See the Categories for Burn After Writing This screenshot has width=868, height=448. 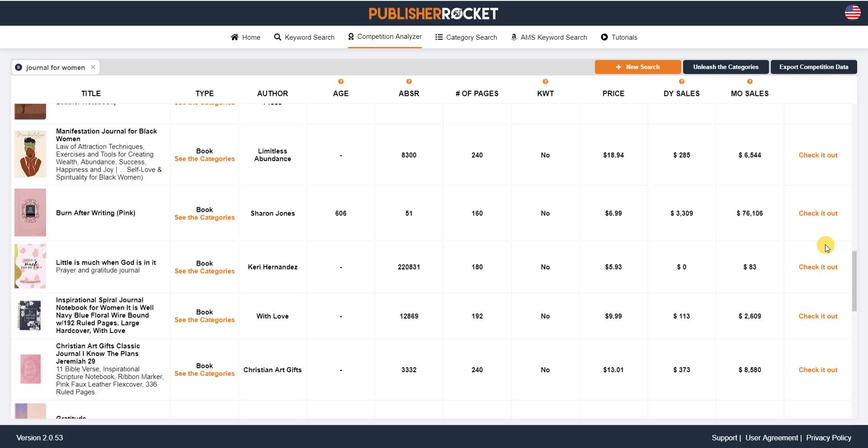(204, 217)
